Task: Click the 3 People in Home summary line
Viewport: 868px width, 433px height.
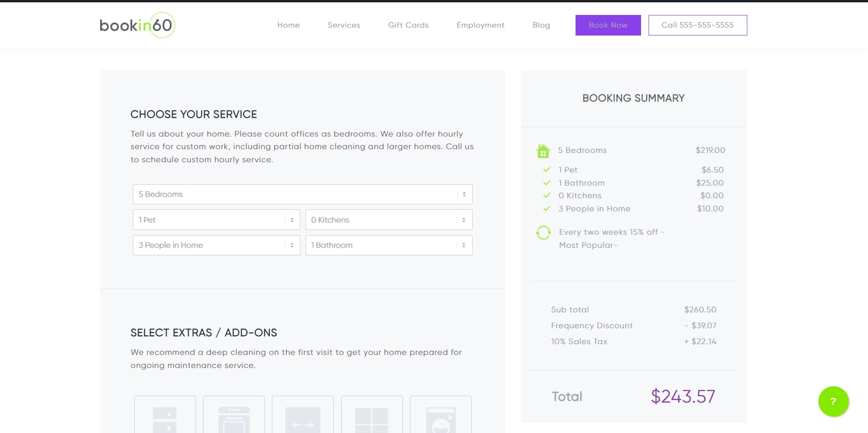Action: coord(594,209)
